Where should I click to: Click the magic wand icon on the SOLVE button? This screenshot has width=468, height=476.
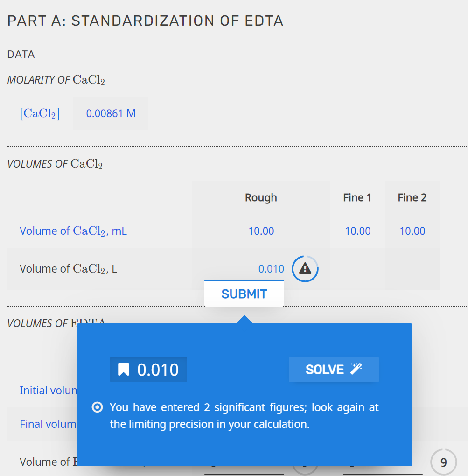click(x=356, y=368)
